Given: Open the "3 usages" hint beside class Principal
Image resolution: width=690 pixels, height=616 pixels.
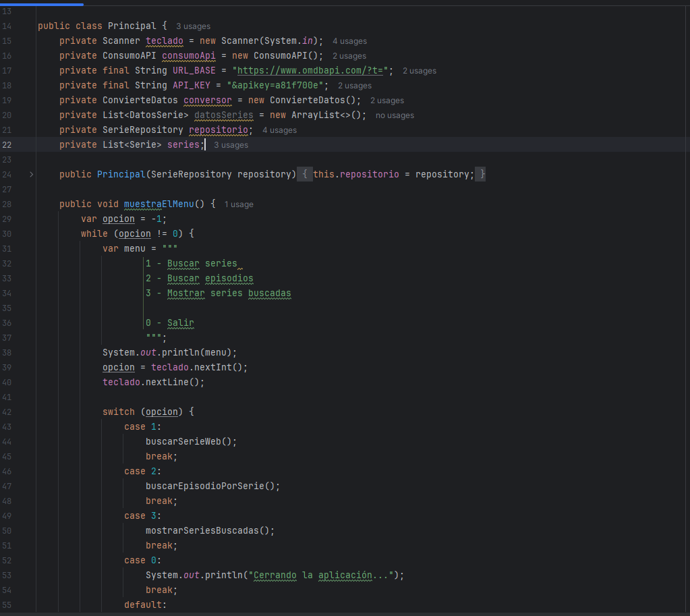Looking at the screenshot, I should (x=193, y=26).
